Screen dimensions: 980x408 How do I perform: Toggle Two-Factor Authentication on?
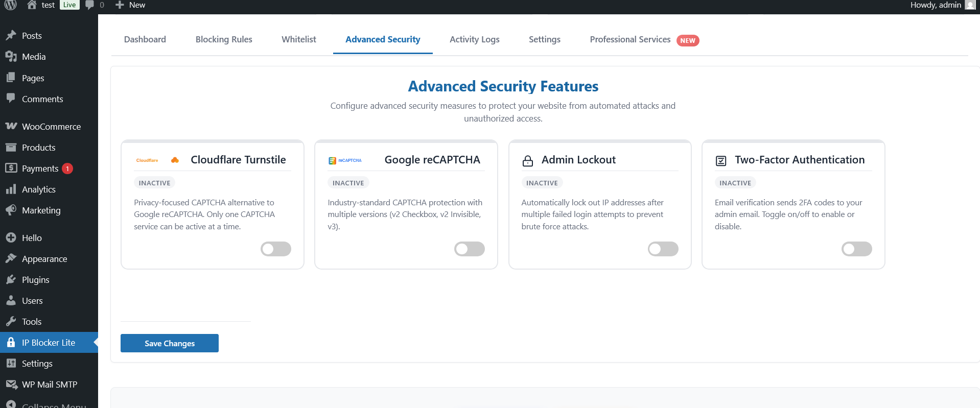point(856,249)
